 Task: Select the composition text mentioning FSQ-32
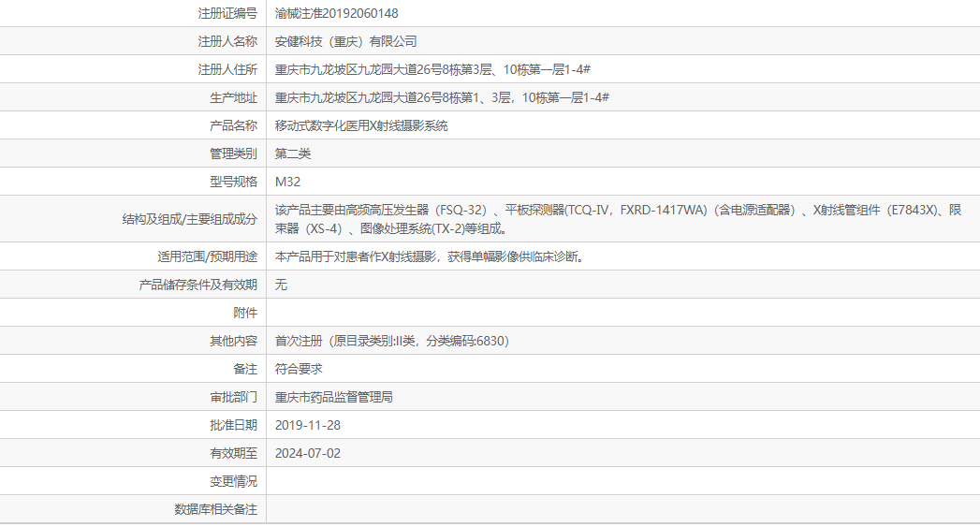pyautogui.click(x=618, y=219)
